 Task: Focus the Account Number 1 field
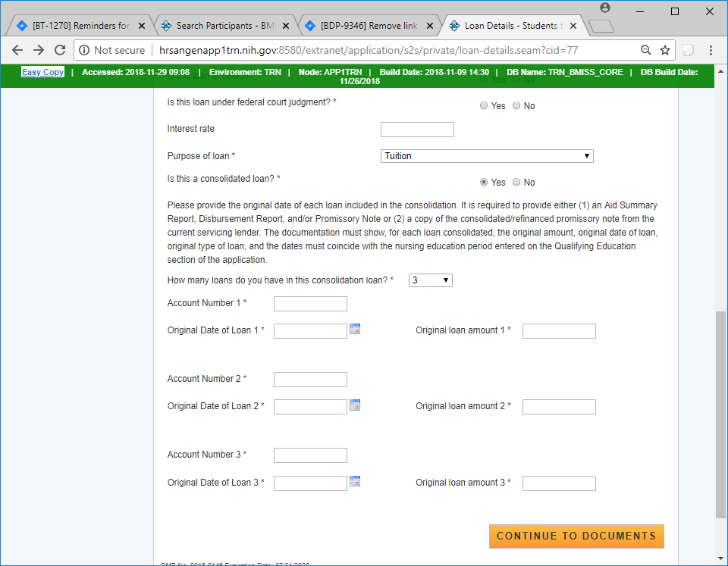click(310, 304)
